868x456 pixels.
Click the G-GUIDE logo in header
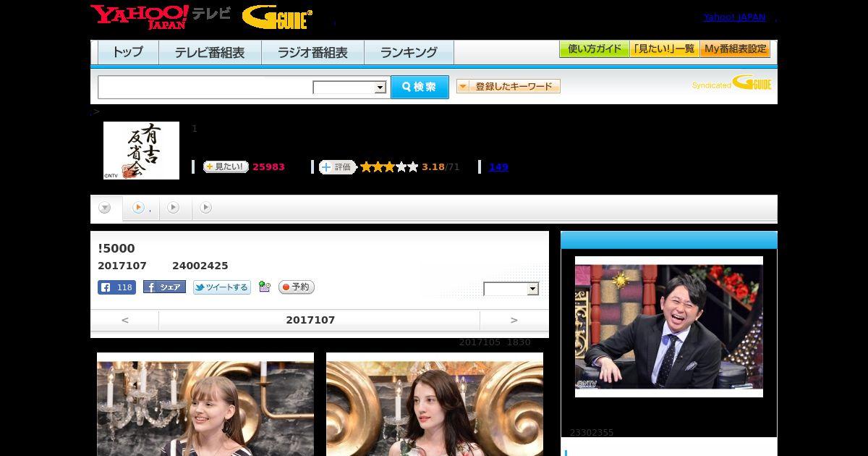(278, 17)
